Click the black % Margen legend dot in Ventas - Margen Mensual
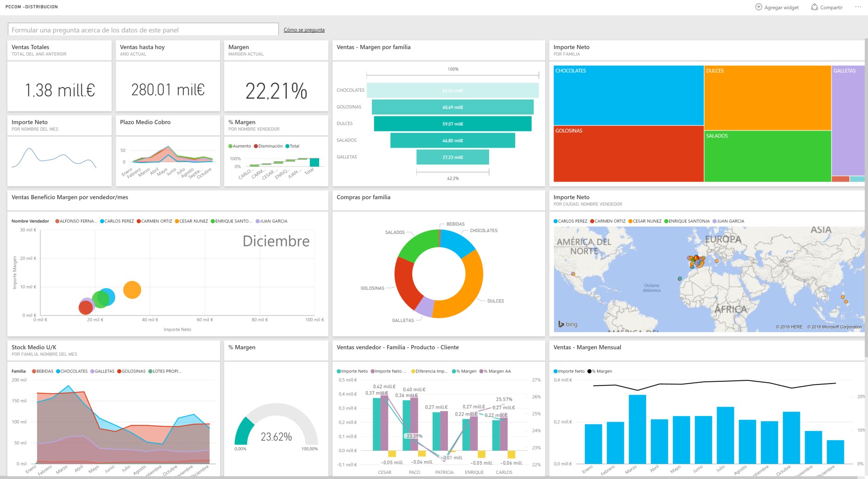Viewport: 868px width, 479px height. (590, 372)
